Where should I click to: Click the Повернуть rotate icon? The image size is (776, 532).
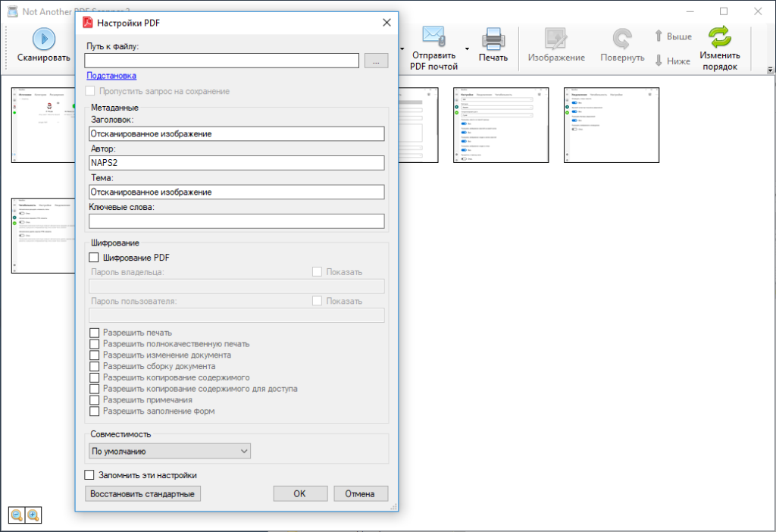622,39
